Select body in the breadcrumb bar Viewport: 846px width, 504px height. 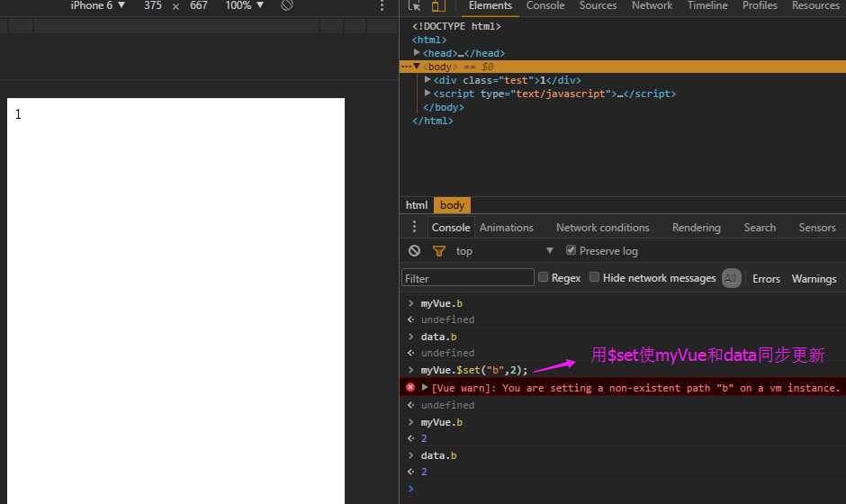pyautogui.click(x=452, y=205)
